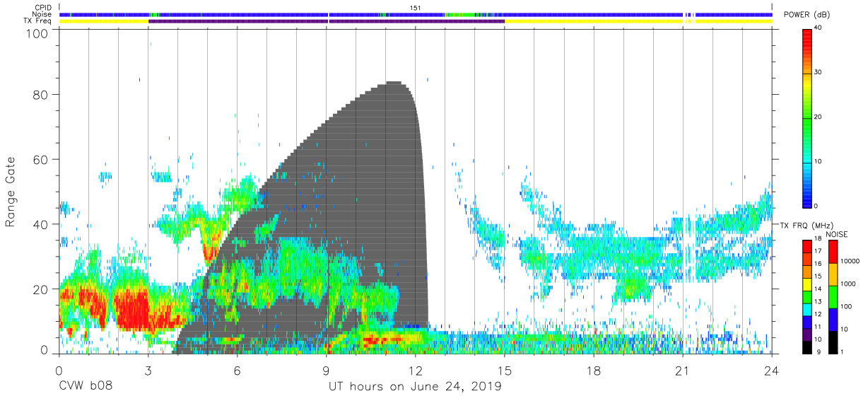Click the 'CPID' row label
Viewport: 868px width, 401px height.
tap(45, 8)
